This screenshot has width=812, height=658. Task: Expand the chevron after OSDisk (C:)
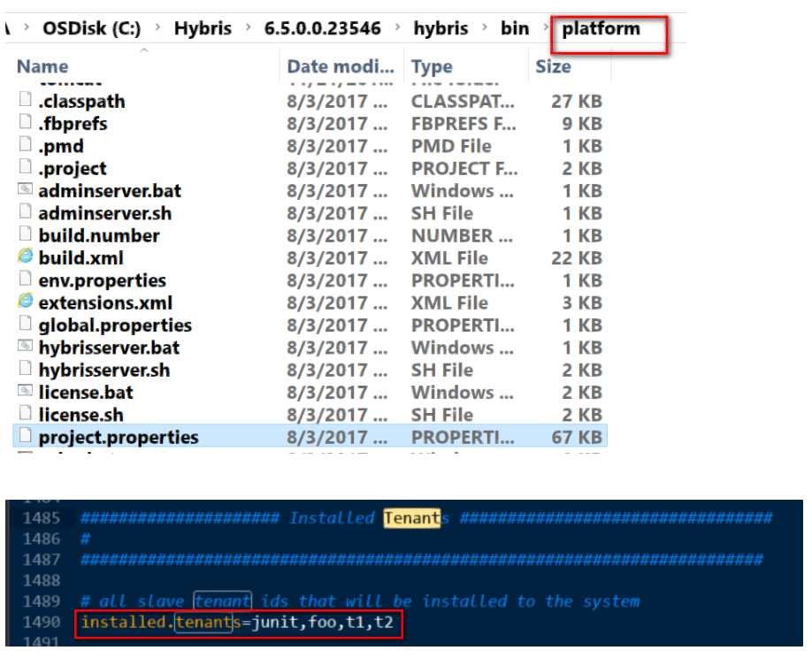point(158,27)
